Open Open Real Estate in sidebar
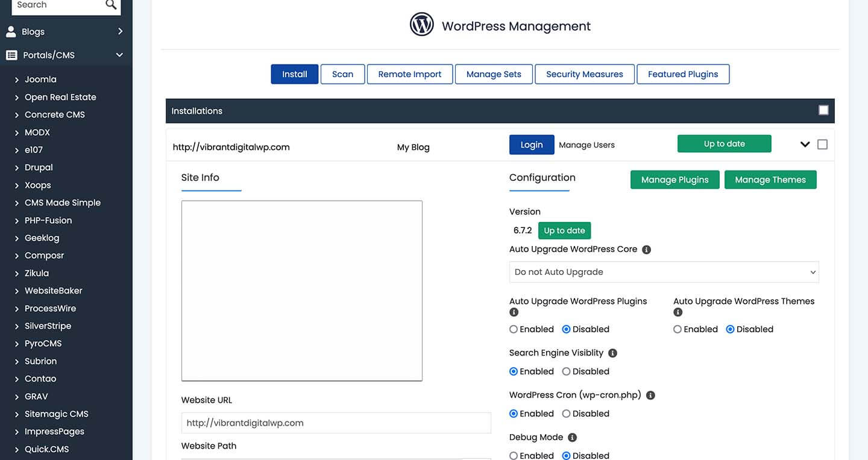 coord(60,97)
